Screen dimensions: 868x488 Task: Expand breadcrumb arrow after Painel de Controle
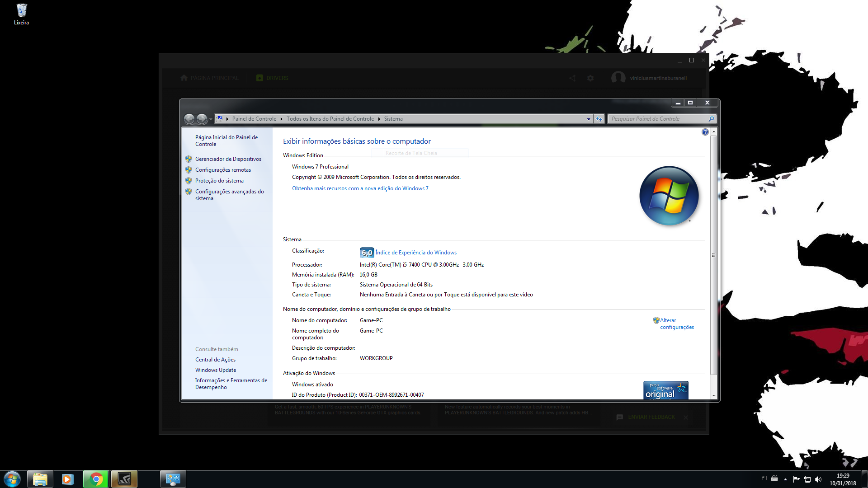[x=281, y=119]
